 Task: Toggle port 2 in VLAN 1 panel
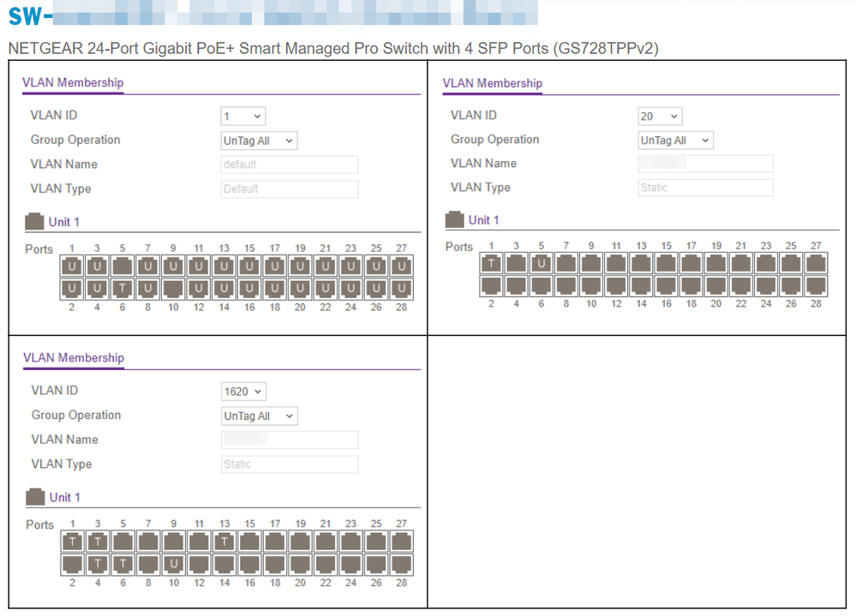(72, 289)
